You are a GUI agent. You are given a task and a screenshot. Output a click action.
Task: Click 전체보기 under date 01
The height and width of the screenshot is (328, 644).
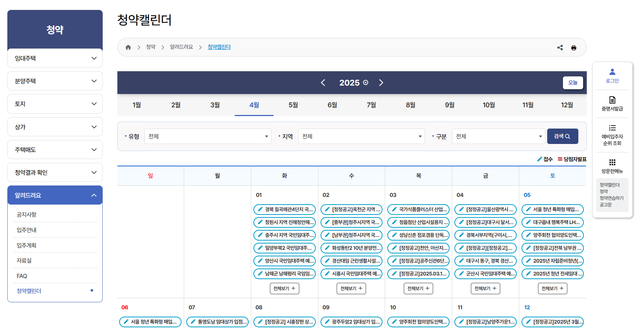pos(284,288)
